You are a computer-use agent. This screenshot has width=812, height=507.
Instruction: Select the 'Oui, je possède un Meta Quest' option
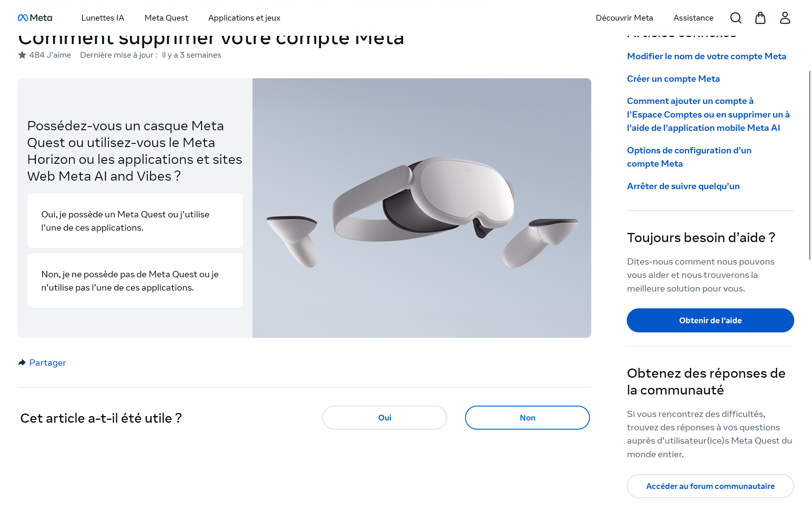coord(135,221)
